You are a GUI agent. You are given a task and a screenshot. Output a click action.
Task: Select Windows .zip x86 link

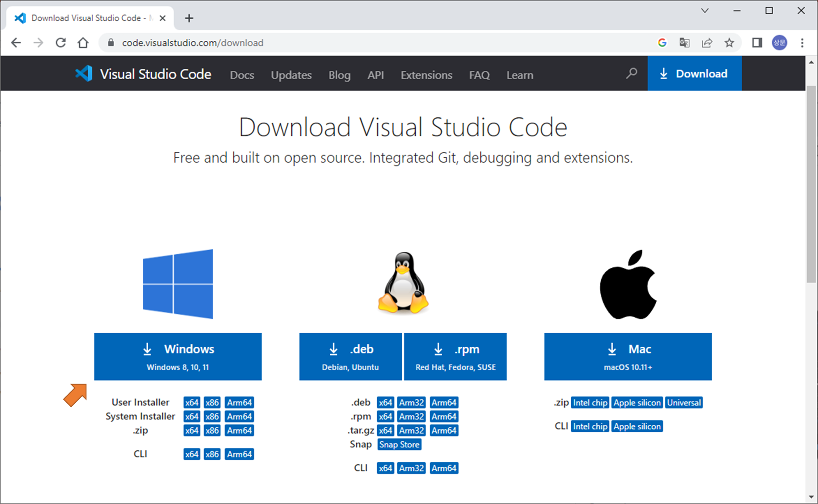click(x=212, y=430)
